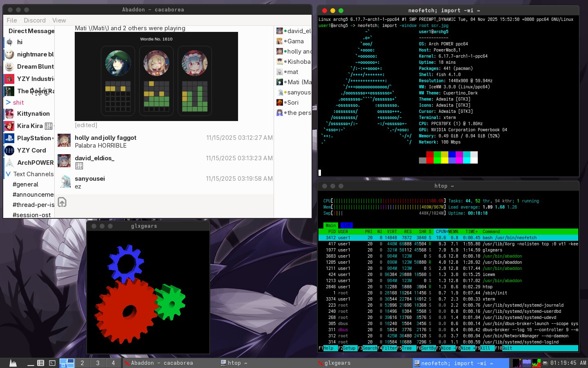
Task: Open the 'hi' direct message avatar
Action: click(x=9, y=42)
